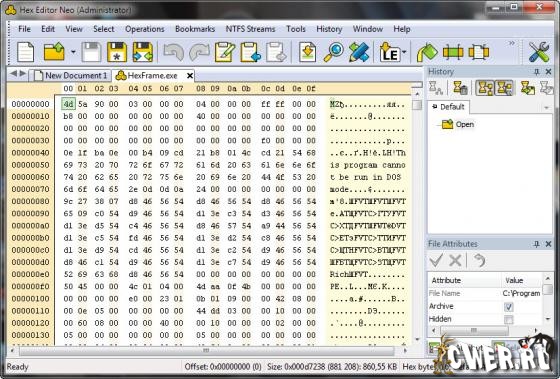The width and height of the screenshot is (560, 379).
Task: Switch to the New Document 1 tab
Action: pos(70,75)
